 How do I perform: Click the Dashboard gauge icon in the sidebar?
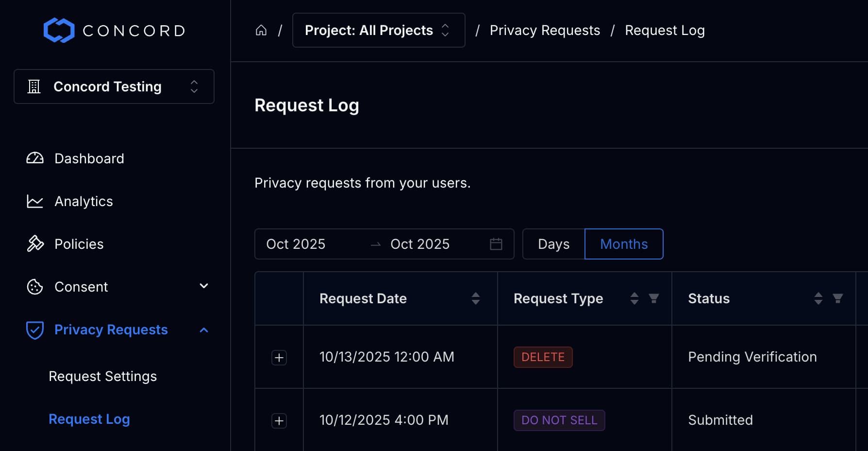click(x=34, y=158)
